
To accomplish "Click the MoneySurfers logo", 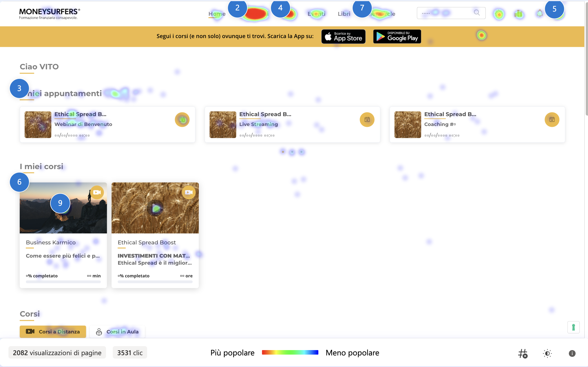I will [x=50, y=14].
